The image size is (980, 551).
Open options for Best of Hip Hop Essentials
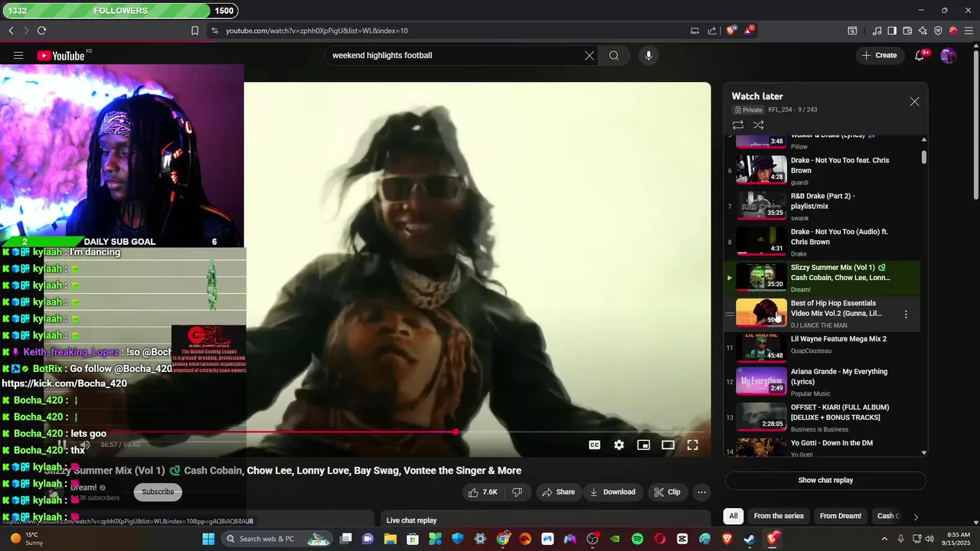point(906,314)
